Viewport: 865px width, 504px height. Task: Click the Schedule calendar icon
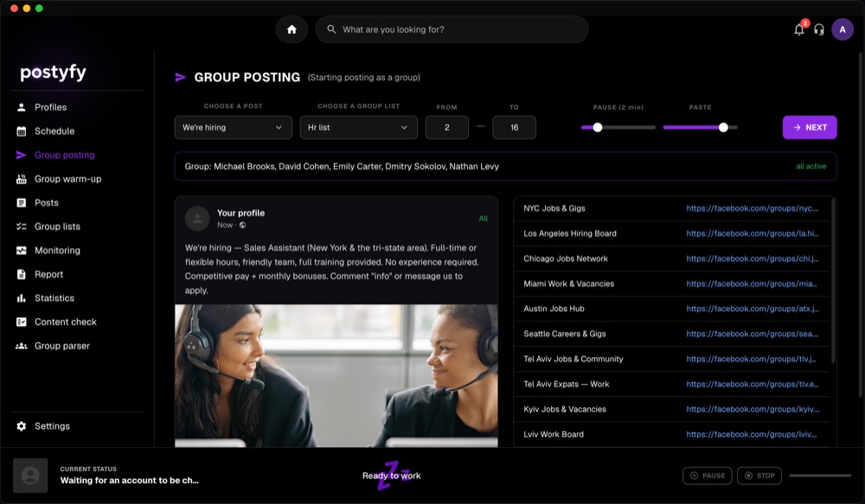point(22,131)
